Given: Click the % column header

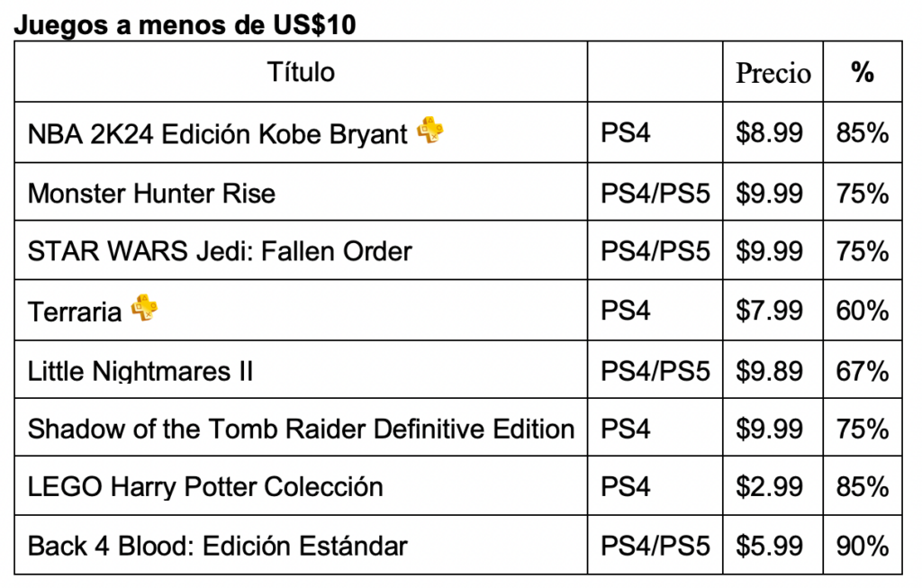Looking at the screenshot, I should (x=863, y=72).
